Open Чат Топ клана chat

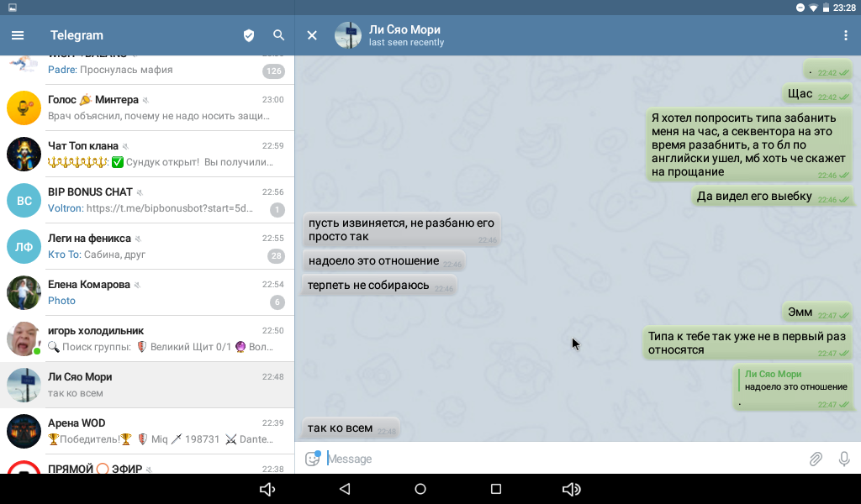coord(147,154)
